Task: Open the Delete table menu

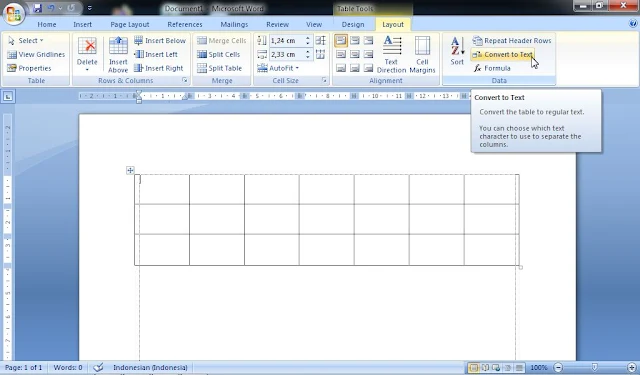Action: point(87,55)
